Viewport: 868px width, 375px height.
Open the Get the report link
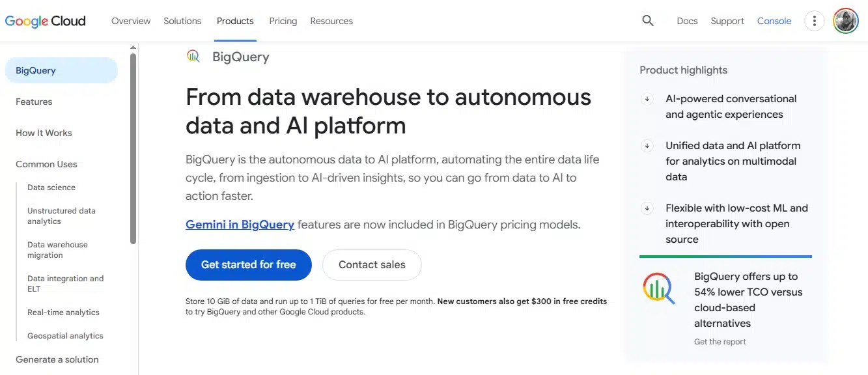(720, 342)
